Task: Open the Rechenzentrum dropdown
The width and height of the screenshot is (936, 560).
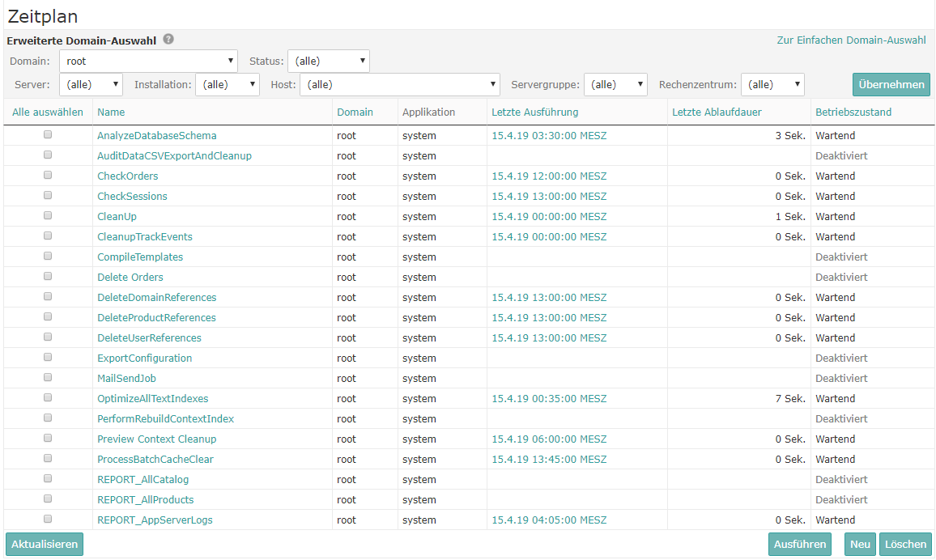Action: 772,84
